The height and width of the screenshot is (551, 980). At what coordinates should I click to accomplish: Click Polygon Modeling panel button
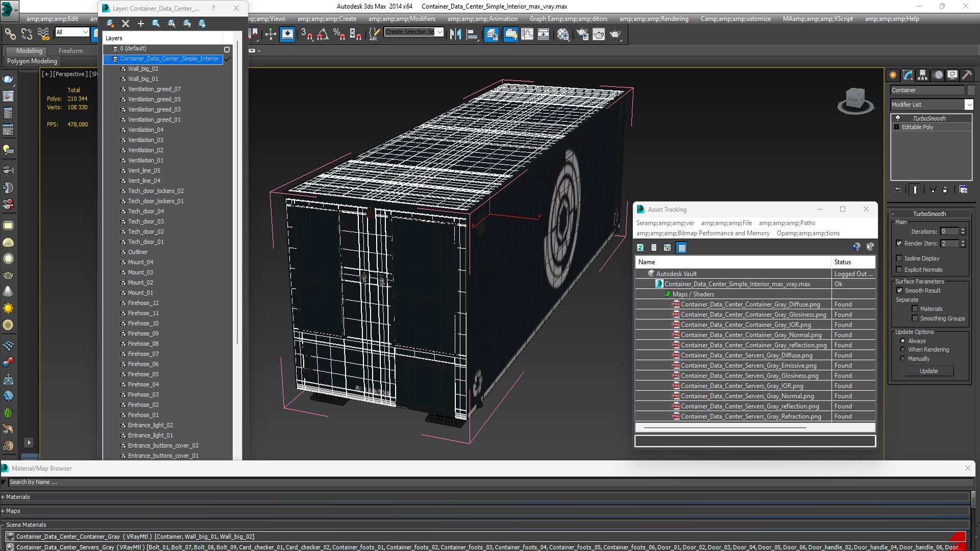[32, 61]
